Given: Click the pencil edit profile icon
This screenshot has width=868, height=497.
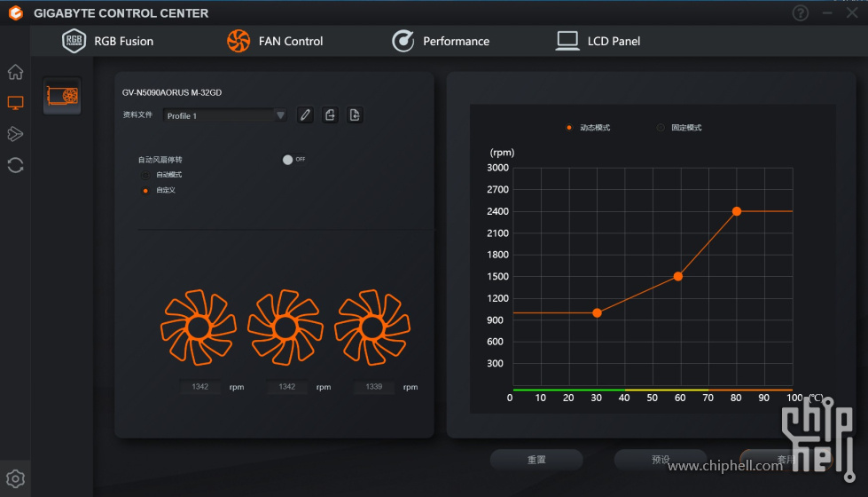Looking at the screenshot, I should (305, 115).
